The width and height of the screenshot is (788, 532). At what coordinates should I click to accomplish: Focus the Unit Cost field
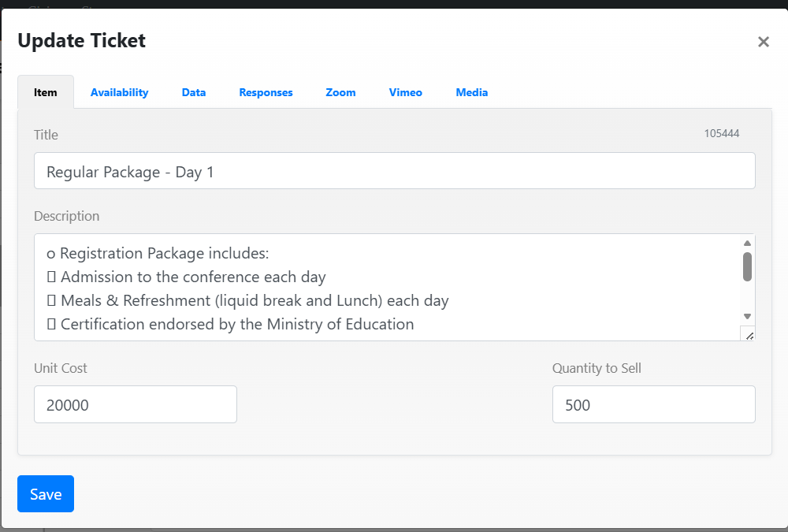(135, 404)
